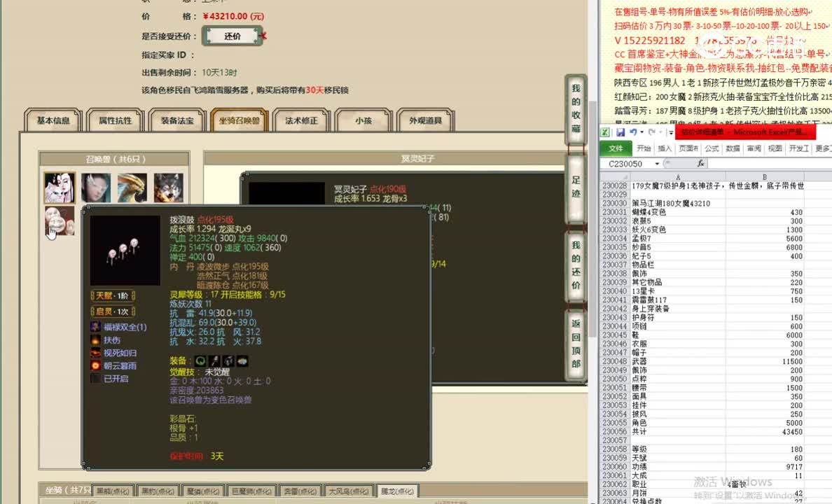Select the gray wolf summon portrait
Screen dimensions: 832x504
(169, 188)
